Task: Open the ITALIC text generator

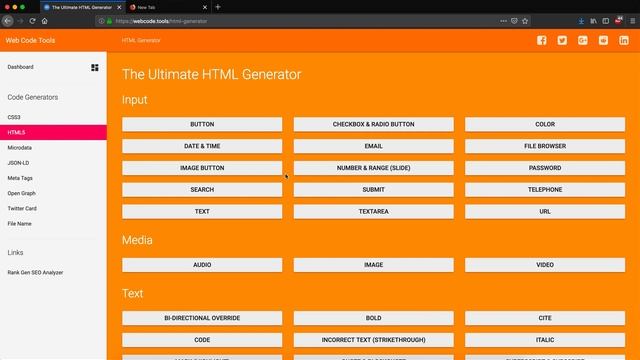Action: [x=545, y=340]
